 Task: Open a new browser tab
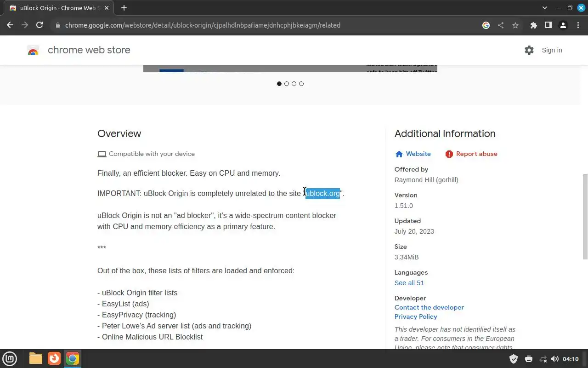124,8
